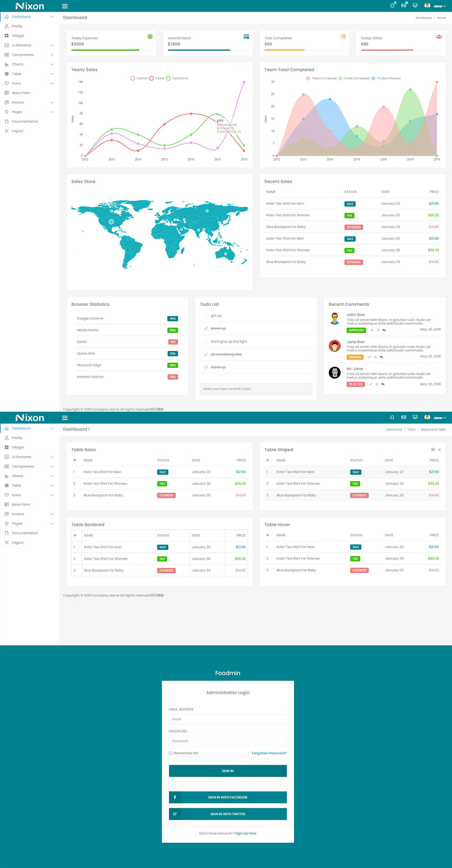Reject Mr. Jane's comment with the red X
Image resolution: width=452 pixels, height=868 pixels.
click(x=377, y=384)
